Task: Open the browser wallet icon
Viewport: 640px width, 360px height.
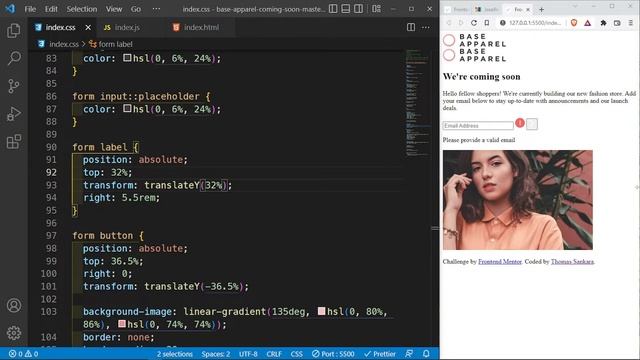Action: pyautogui.click(x=617, y=23)
